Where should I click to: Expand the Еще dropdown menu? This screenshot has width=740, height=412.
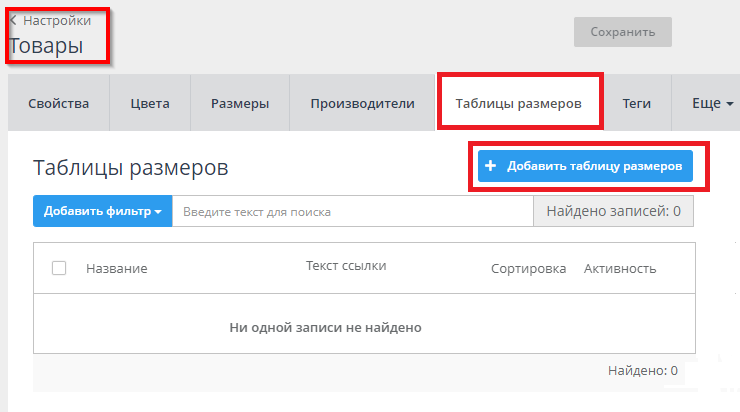pos(712,103)
